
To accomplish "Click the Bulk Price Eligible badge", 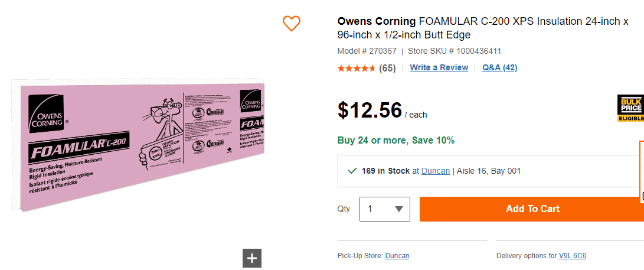I will [x=630, y=109].
